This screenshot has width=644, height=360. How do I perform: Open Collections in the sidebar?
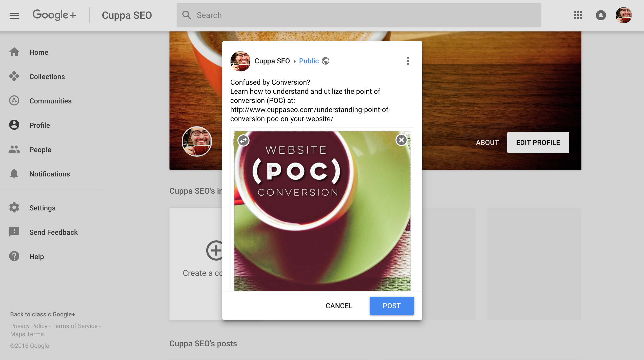tap(47, 77)
